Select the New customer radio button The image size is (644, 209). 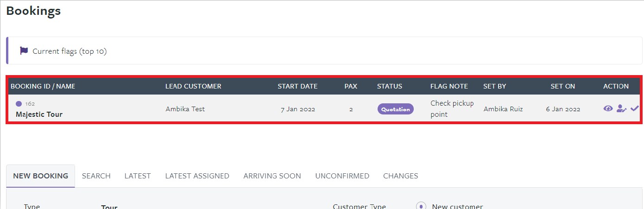pyautogui.click(x=421, y=206)
